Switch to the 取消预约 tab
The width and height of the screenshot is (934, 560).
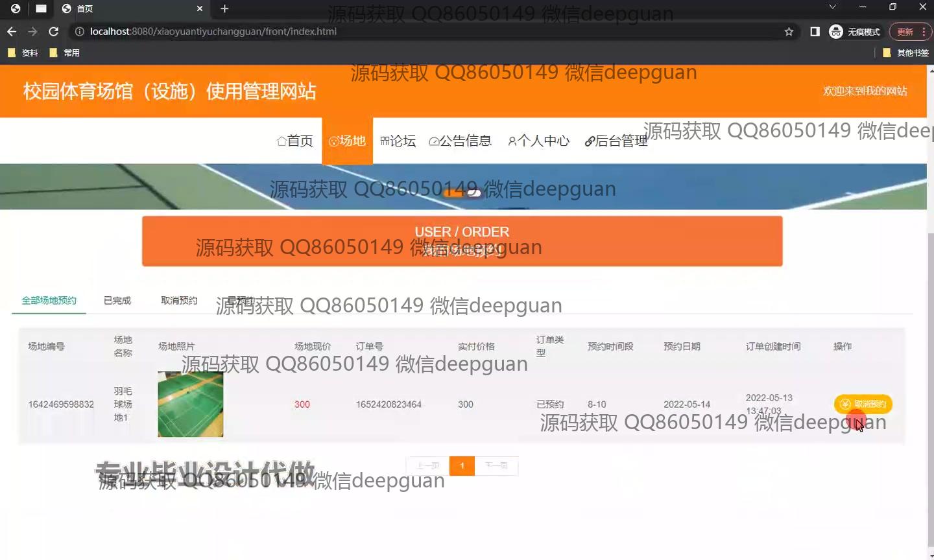point(179,301)
